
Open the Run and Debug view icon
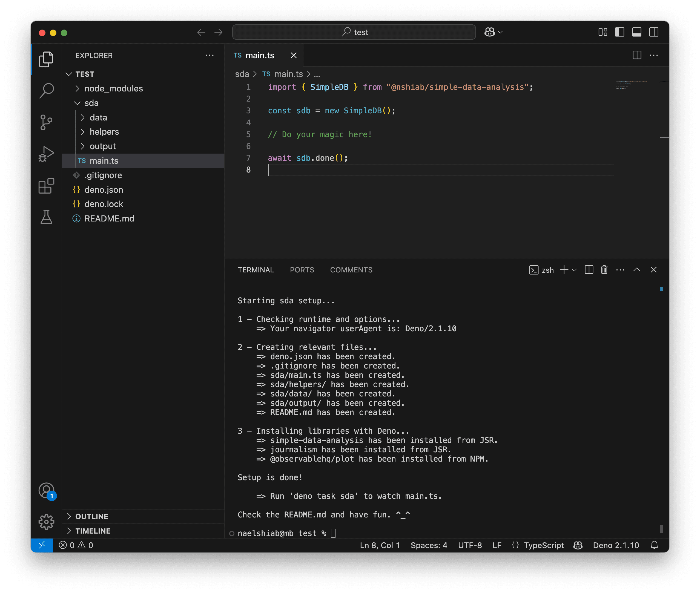coord(46,154)
